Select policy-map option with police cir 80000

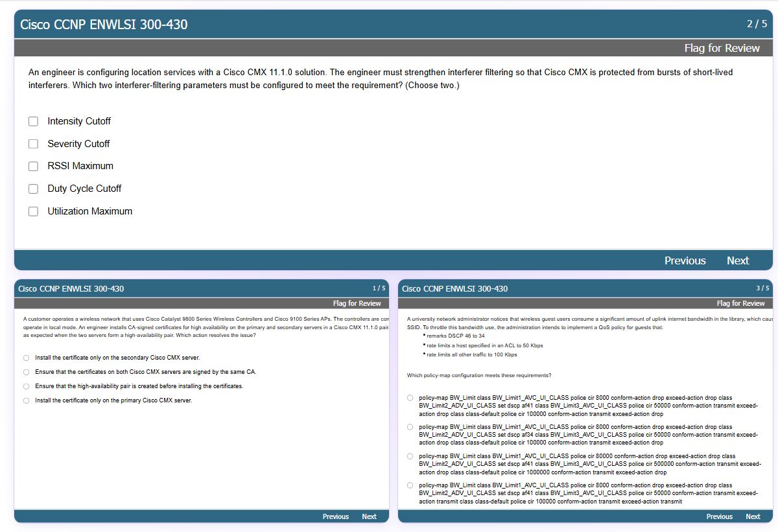click(410, 456)
